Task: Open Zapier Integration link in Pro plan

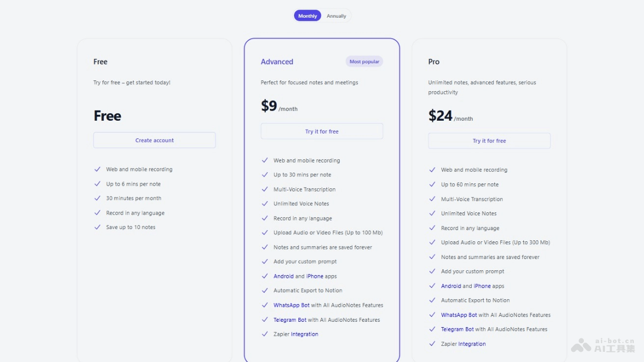Action: coord(472,344)
